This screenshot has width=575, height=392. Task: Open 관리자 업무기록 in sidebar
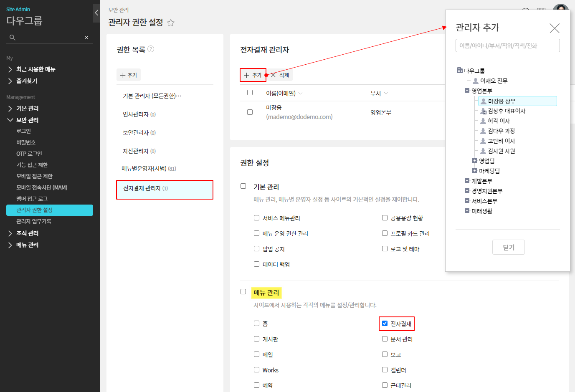33,221
